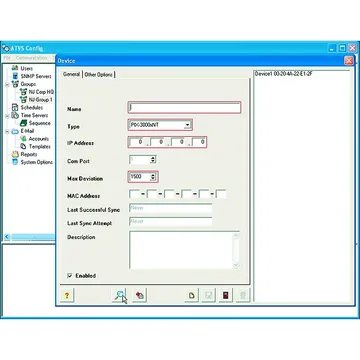
Task: Click the magnifier search device button
Action: (x=120, y=295)
